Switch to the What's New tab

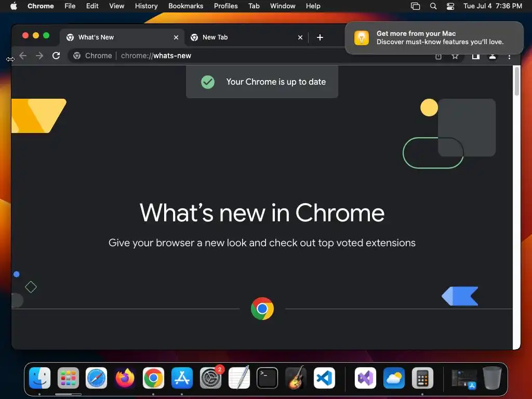[123, 37]
